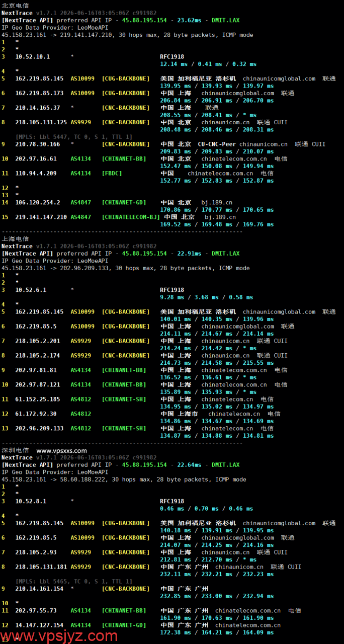Click hop address 218.105.2.174
The width and height of the screenshot is (344, 644).
click(38, 355)
